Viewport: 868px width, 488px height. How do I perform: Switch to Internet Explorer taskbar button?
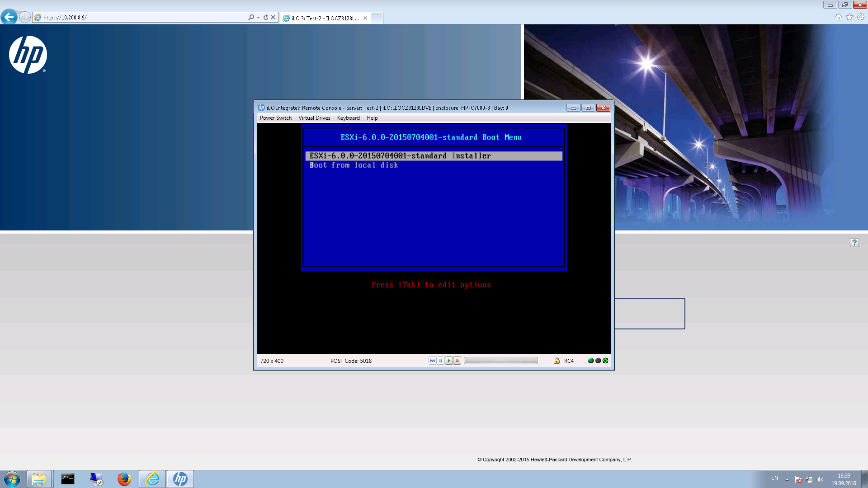152,479
